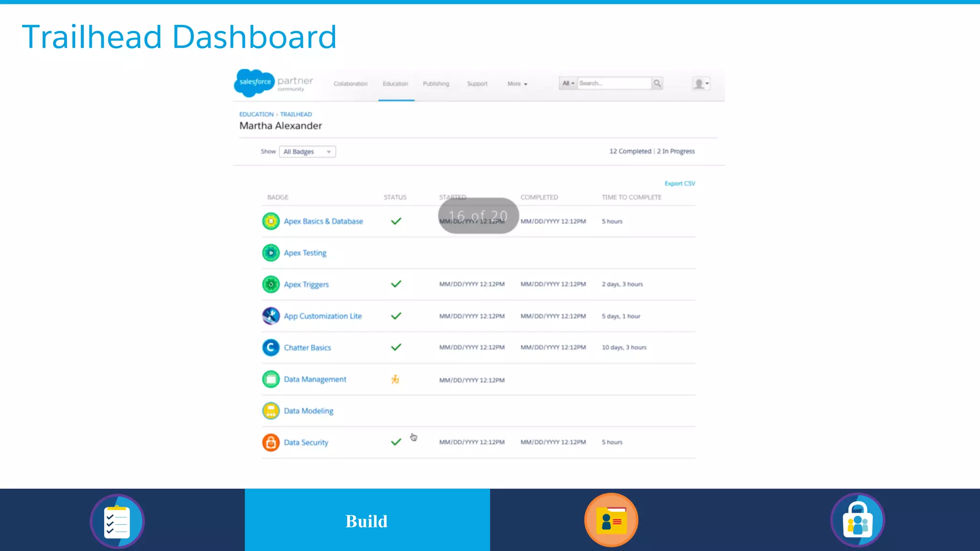The height and width of the screenshot is (551, 980).
Task: Click the TRAILHEAD breadcrumb link
Action: (296, 114)
